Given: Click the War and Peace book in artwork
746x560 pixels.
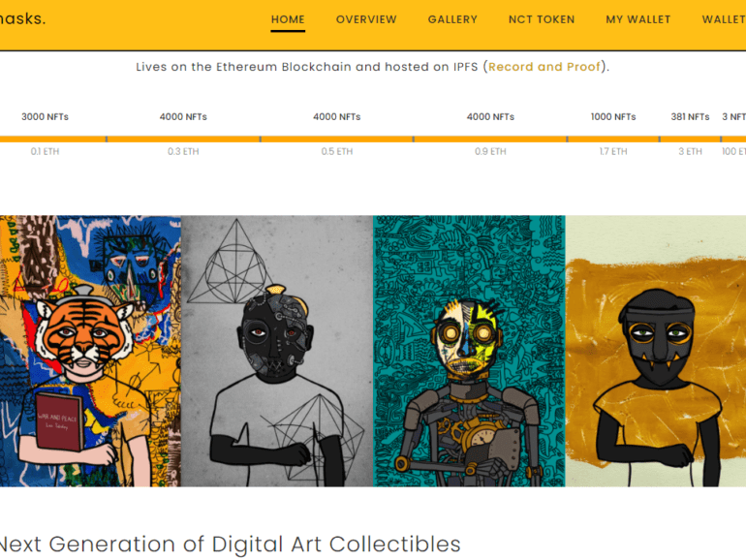Looking at the screenshot, I should coord(58,421).
